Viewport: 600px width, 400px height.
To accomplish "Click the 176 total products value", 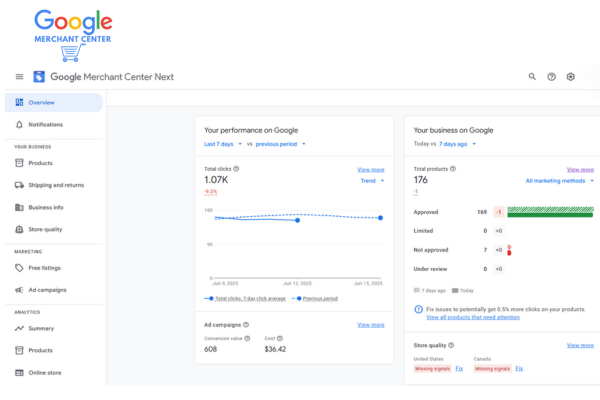I will tap(421, 180).
